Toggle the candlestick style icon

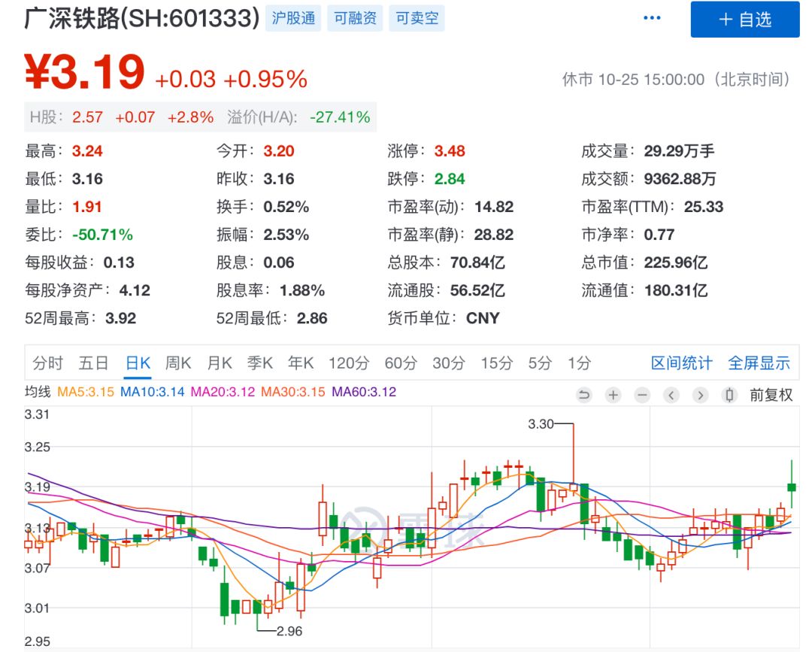coord(729,396)
